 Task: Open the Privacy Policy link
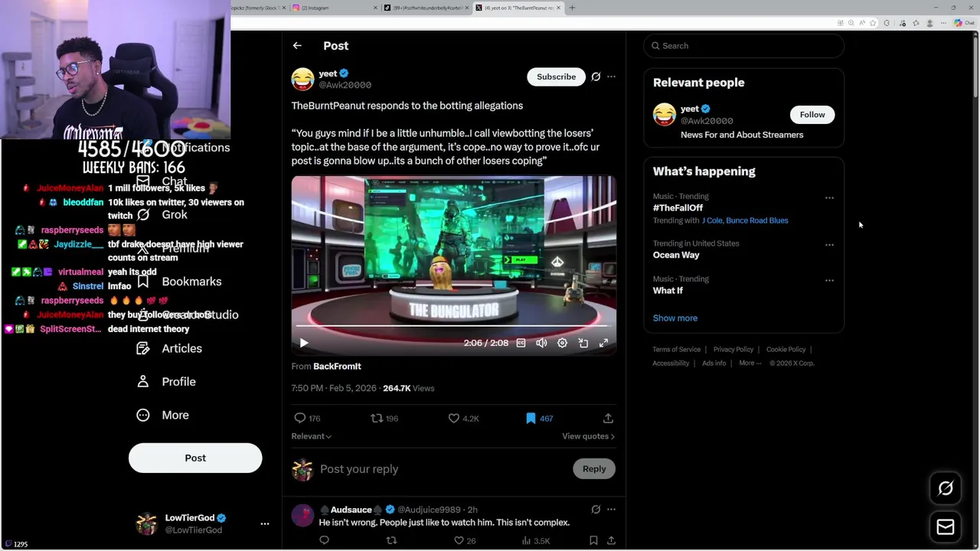[733, 350]
